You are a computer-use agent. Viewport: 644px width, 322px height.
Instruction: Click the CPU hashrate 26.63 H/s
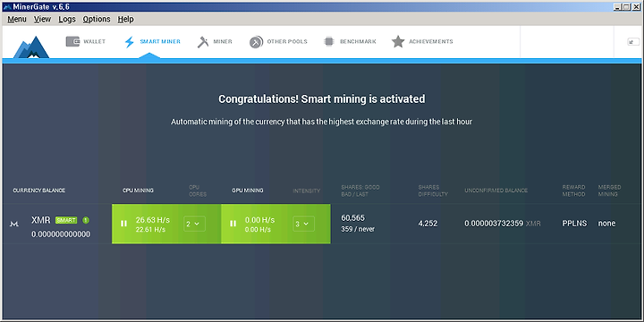153,220
